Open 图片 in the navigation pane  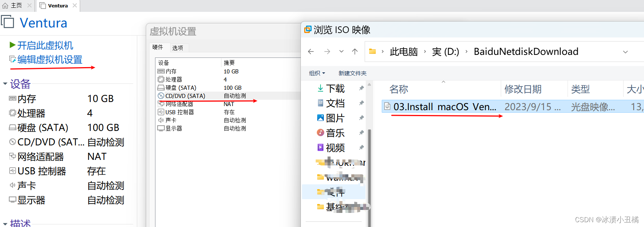coord(335,118)
